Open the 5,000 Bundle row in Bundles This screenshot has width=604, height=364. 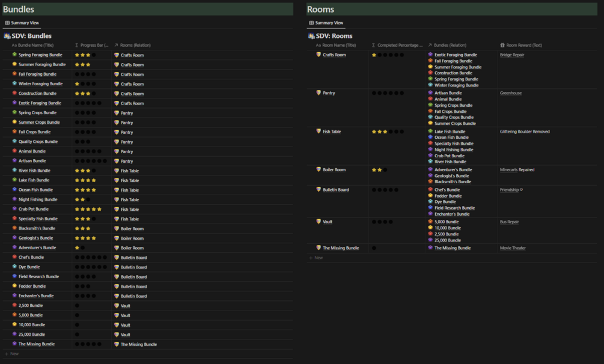point(31,315)
